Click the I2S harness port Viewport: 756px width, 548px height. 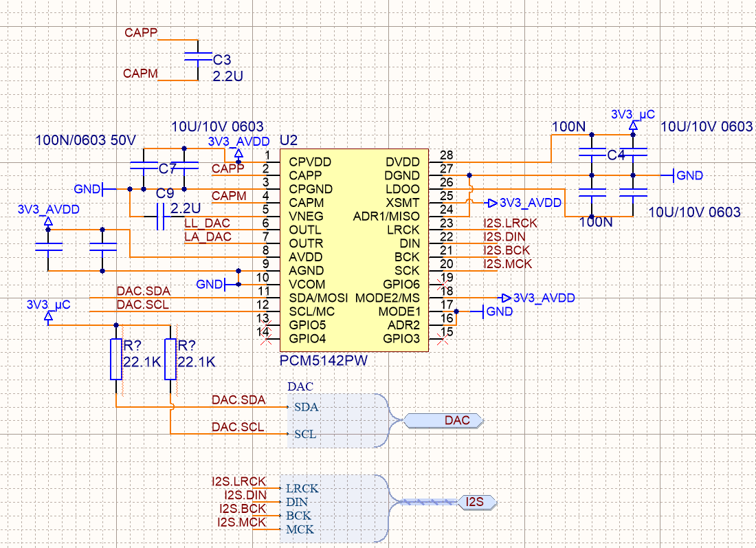(477, 502)
